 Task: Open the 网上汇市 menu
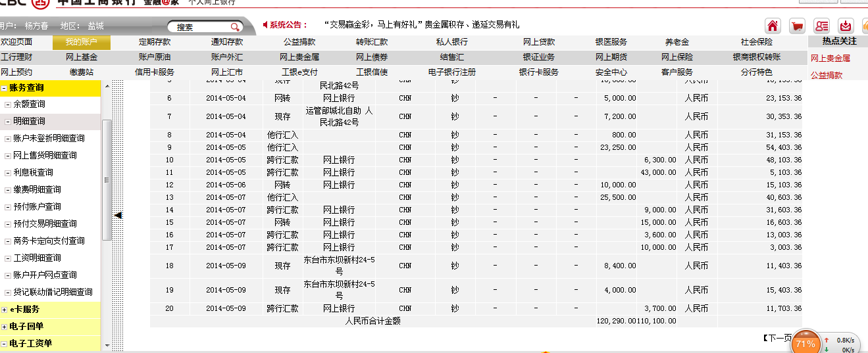227,72
